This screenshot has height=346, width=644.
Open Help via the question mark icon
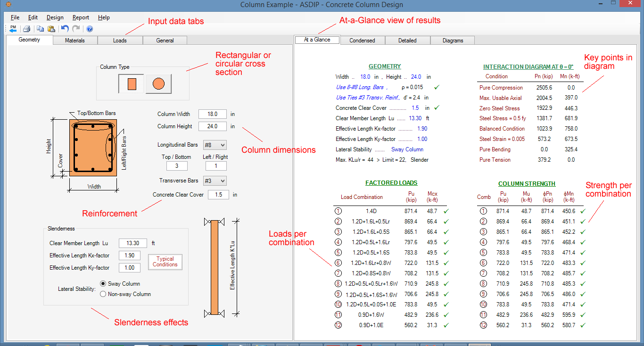[90, 28]
